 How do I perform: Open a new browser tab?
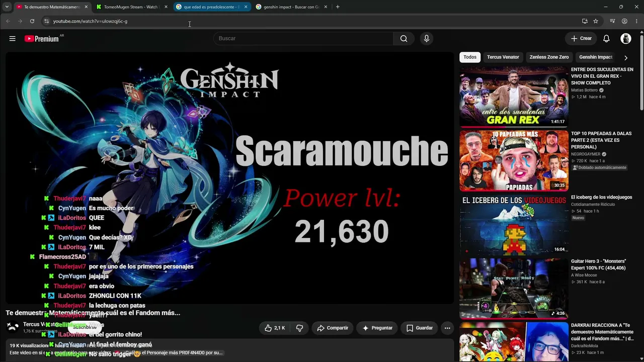tap(338, 7)
